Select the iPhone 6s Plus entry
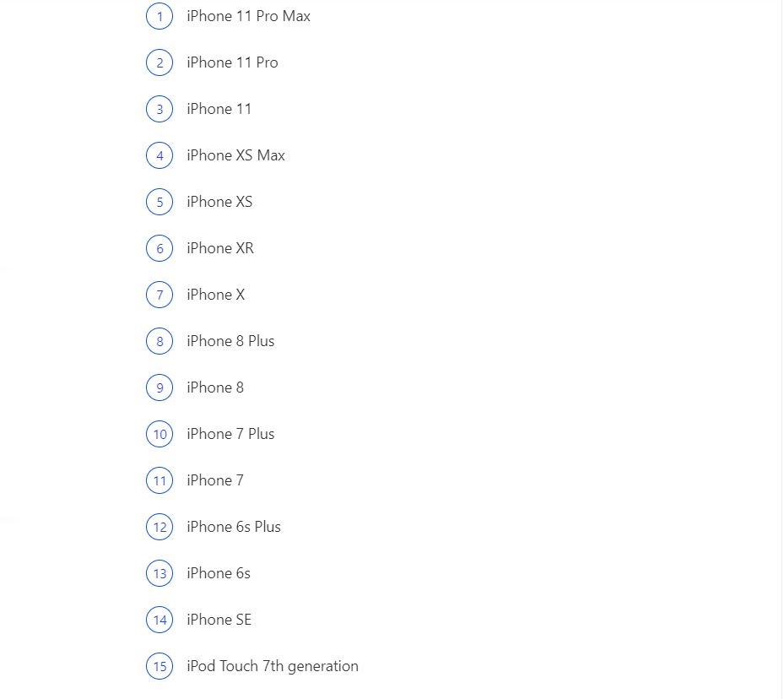The width and height of the screenshot is (784, 699). (234, 527)
